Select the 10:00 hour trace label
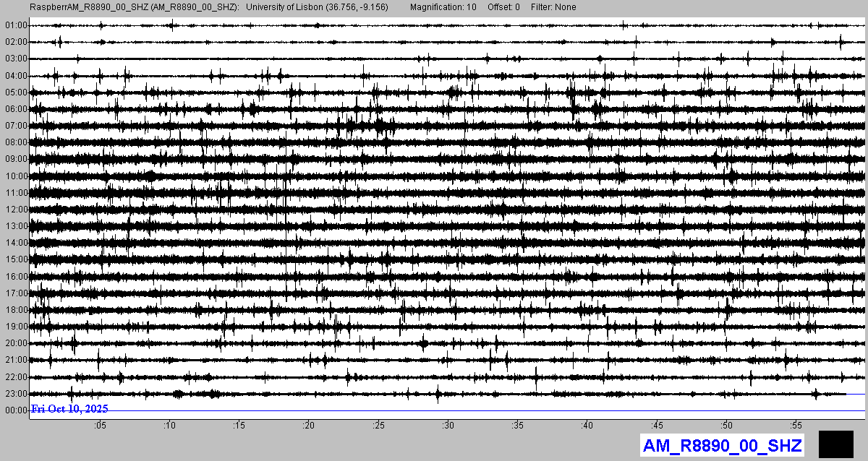The image size is (868, 461). pyautogui.click(x=15, y=176)
